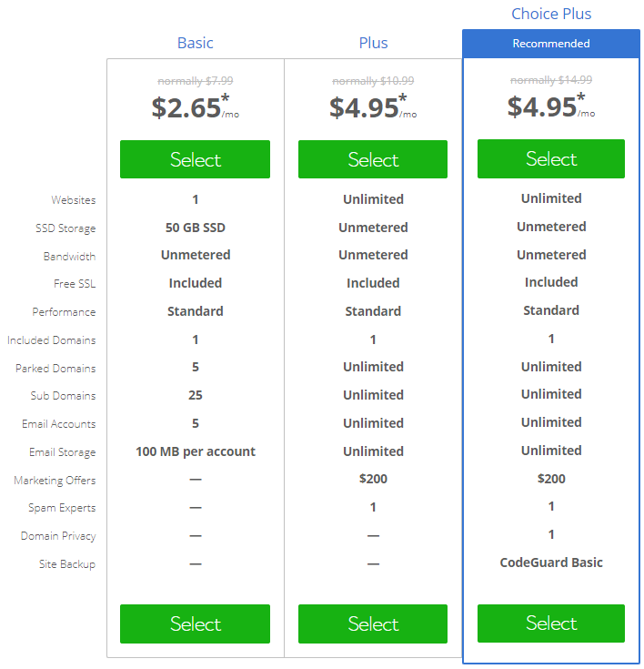
Task: Open the Plus plan heading link
Action: coord(373,43)
